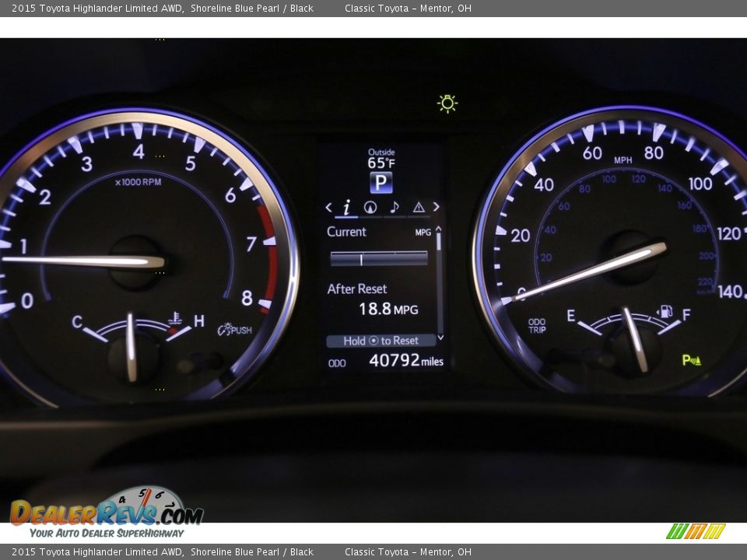Click the coolant temperature icon
747x560 pixels.
[175, 318]
